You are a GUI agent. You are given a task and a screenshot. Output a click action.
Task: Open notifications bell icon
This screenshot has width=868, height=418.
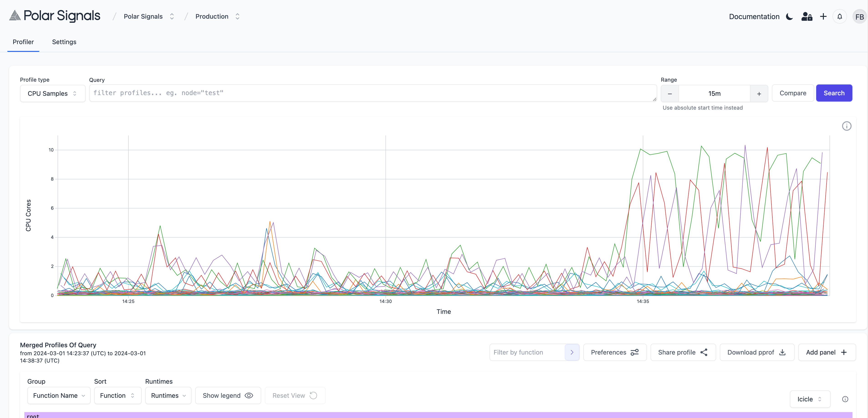(x=840, y=17)
